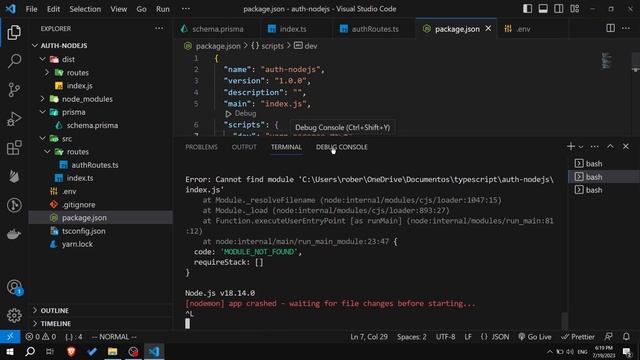640x360 pixels.
Task: Open the File menu
Action: (31, 9)
